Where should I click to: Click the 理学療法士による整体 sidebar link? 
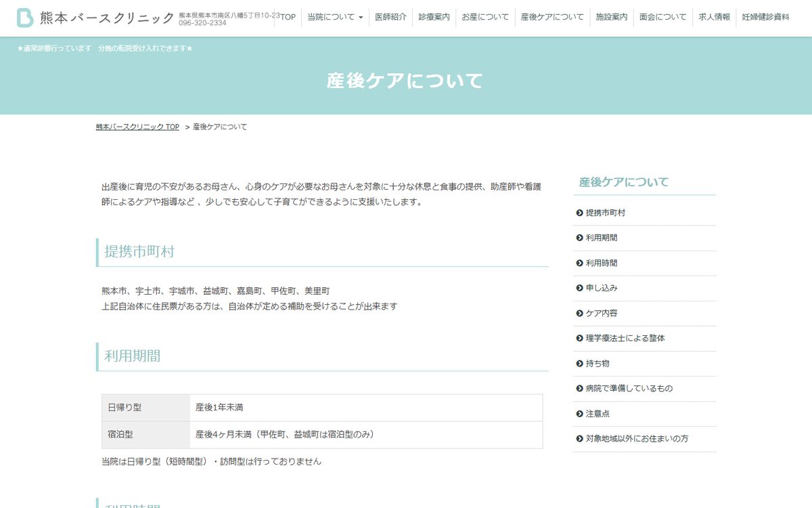pos(625,338)
